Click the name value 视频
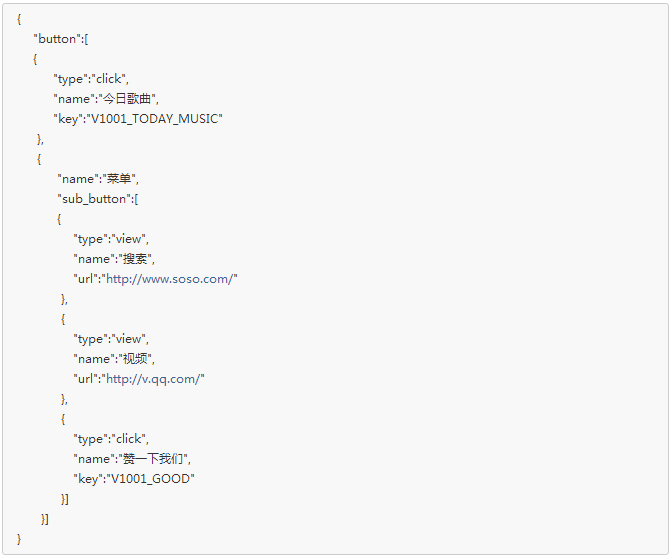The image size is (672, 558). point(135,359)
